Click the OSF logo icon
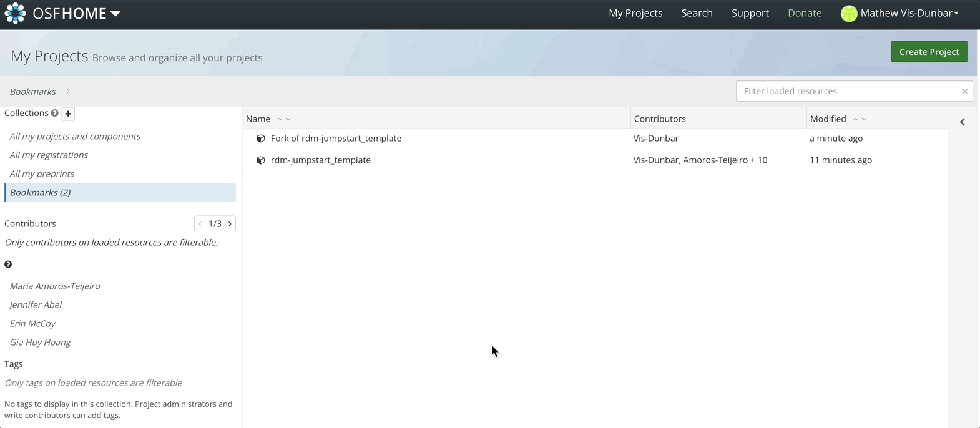 click(15, 13)
